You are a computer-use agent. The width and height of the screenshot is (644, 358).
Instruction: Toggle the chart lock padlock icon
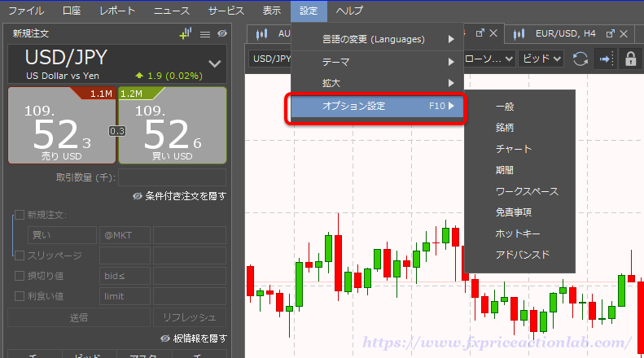coord(629,59)
